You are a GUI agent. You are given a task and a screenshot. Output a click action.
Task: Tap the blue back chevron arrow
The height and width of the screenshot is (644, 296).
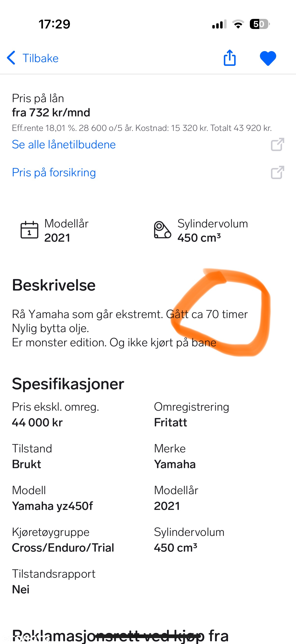click(11, 58)
